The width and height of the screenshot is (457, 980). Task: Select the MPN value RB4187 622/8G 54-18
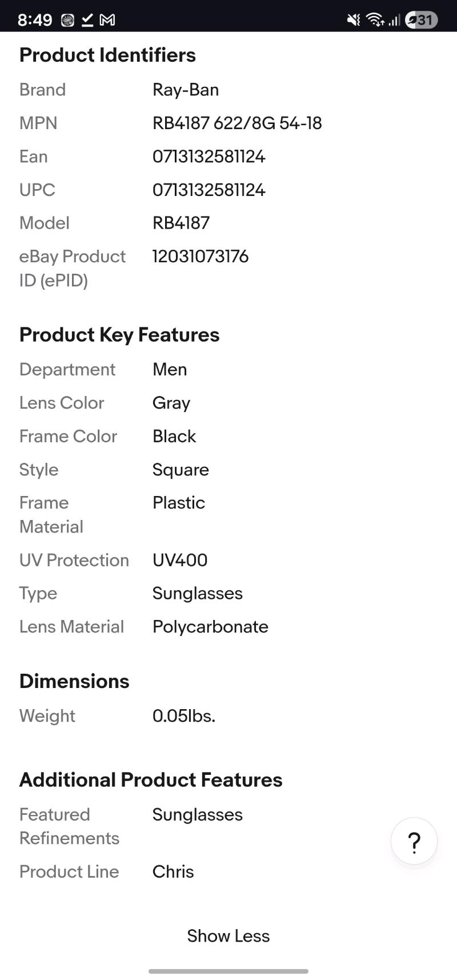tap(237, 123)
